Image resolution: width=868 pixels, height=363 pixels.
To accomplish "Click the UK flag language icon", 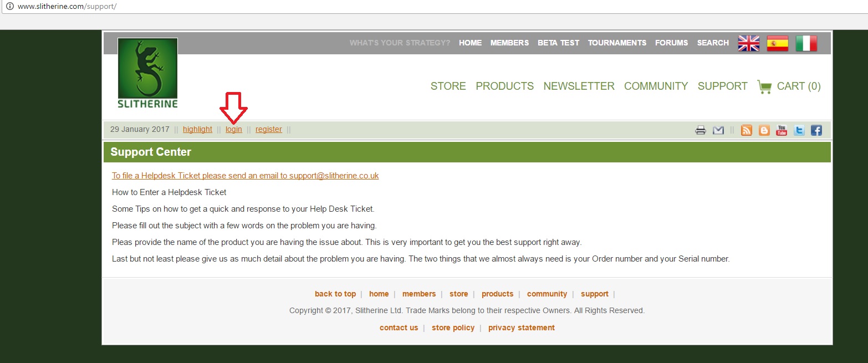I will [x=749, y=43].
